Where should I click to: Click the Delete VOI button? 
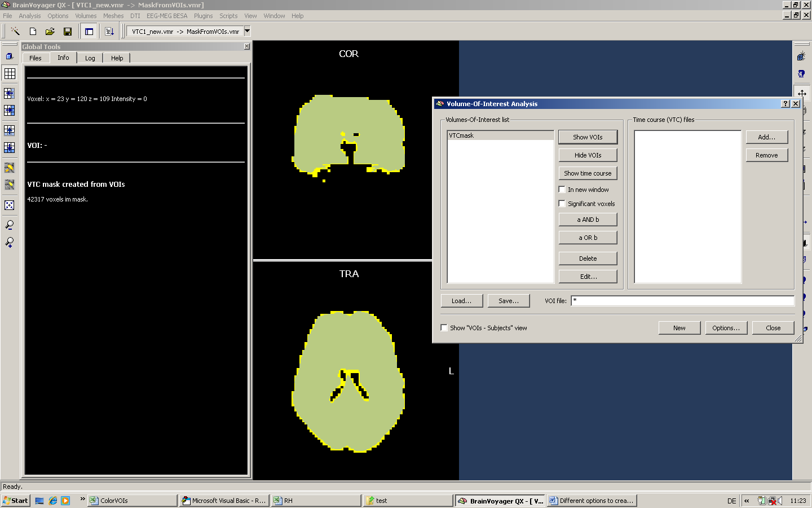click(588, 259)
